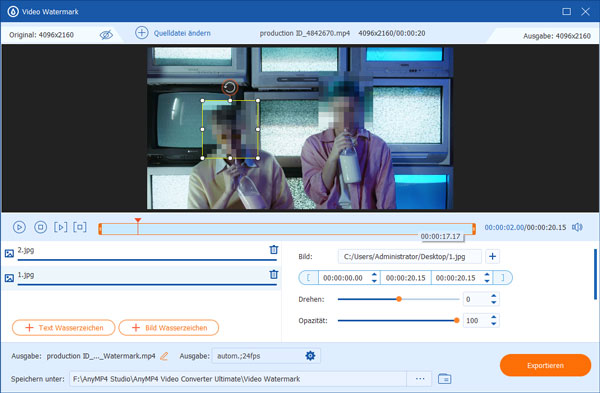Click the plus button next to Bild path
Screen dimensions: 600x393
coord(492,256)
